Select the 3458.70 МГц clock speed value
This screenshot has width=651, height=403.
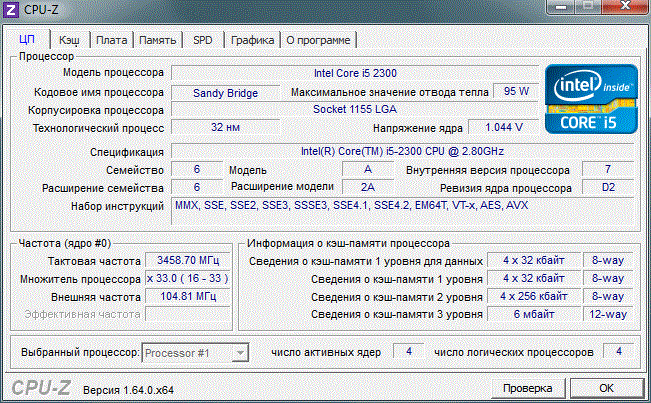click(x=187, y=259)
